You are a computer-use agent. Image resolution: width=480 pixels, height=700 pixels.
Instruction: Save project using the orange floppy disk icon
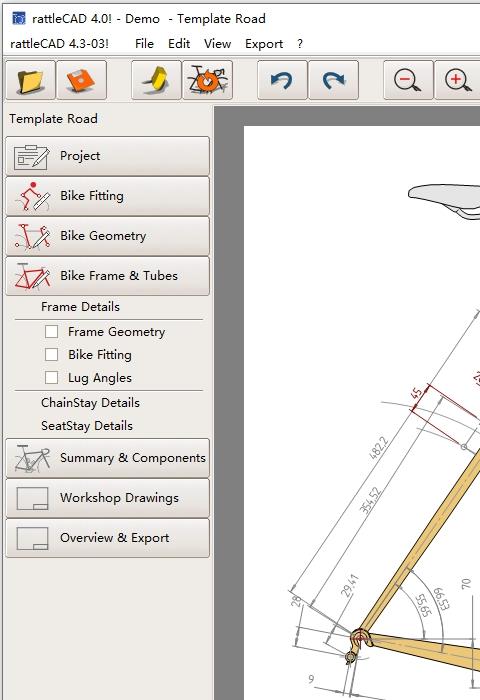[82, 80]
